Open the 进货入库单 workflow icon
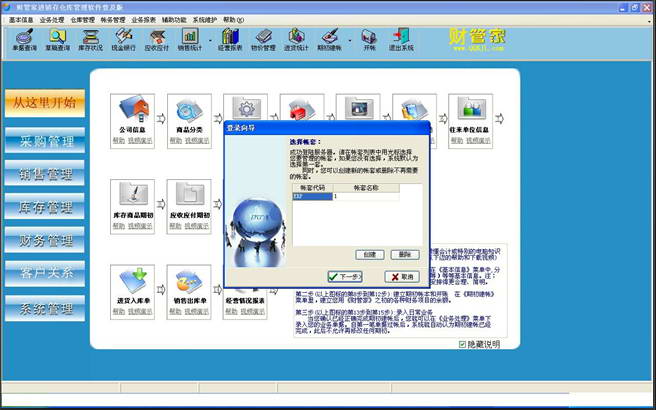The height and width of the screenshot is (410, 656). coord(133,281)
